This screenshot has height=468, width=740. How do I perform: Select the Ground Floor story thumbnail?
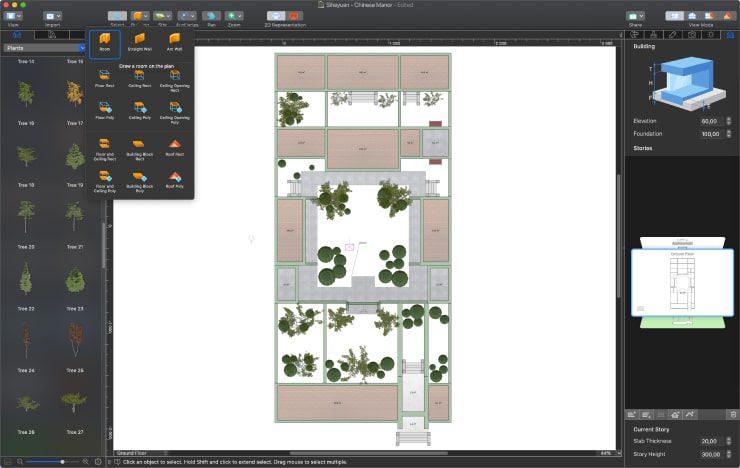[682, 283]
